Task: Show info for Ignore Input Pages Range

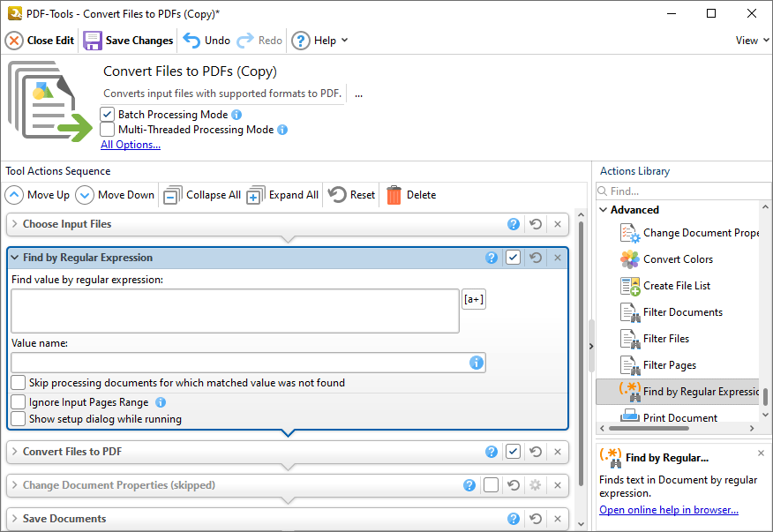Action: pos(161,402)
